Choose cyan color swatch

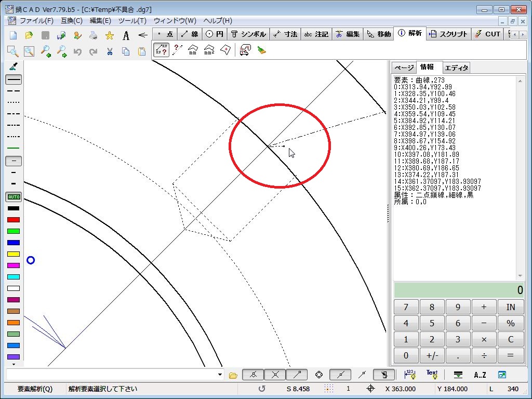click(14, 277)
